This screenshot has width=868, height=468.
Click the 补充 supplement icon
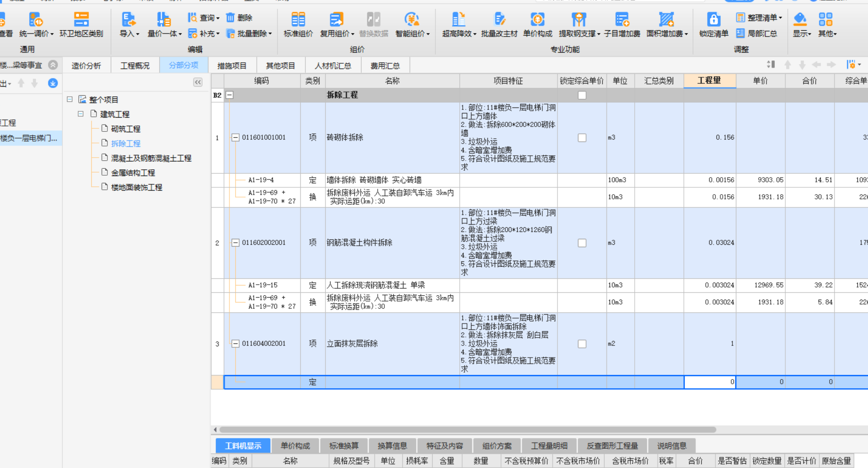click(x=192, y=34)
